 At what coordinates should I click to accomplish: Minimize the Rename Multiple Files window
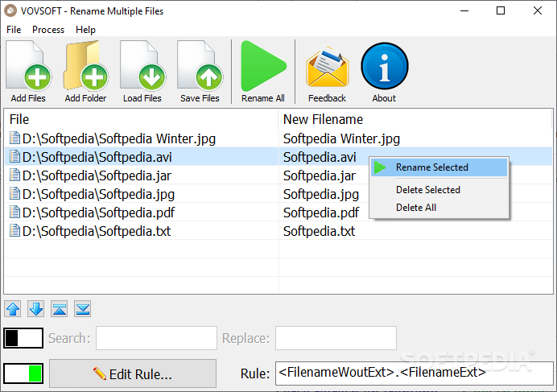point(464,10)
